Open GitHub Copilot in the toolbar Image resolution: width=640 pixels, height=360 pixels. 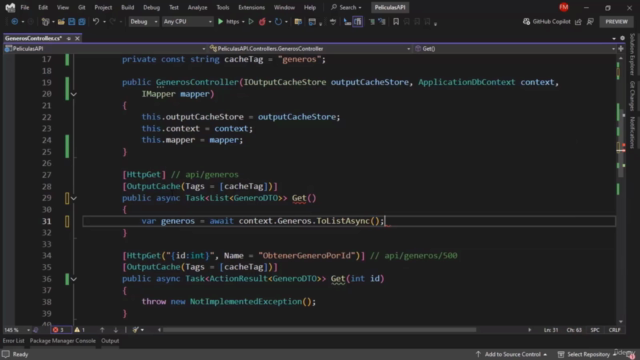pos(547,22)
